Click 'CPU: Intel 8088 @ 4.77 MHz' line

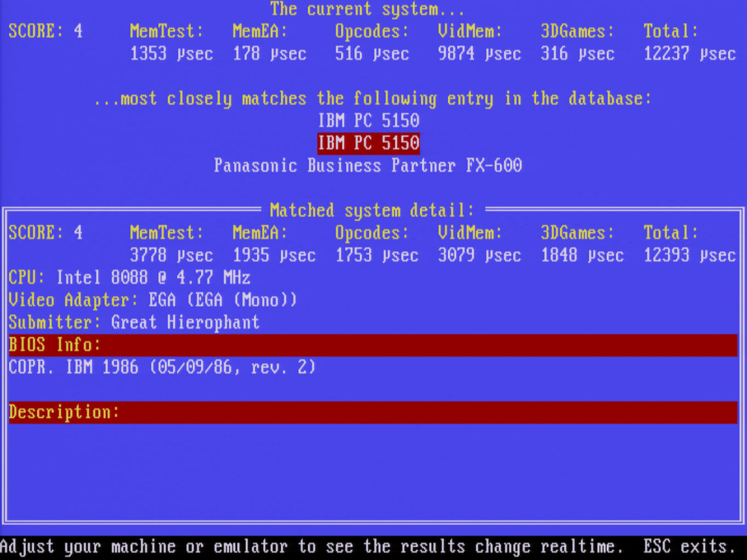(130, 278)
